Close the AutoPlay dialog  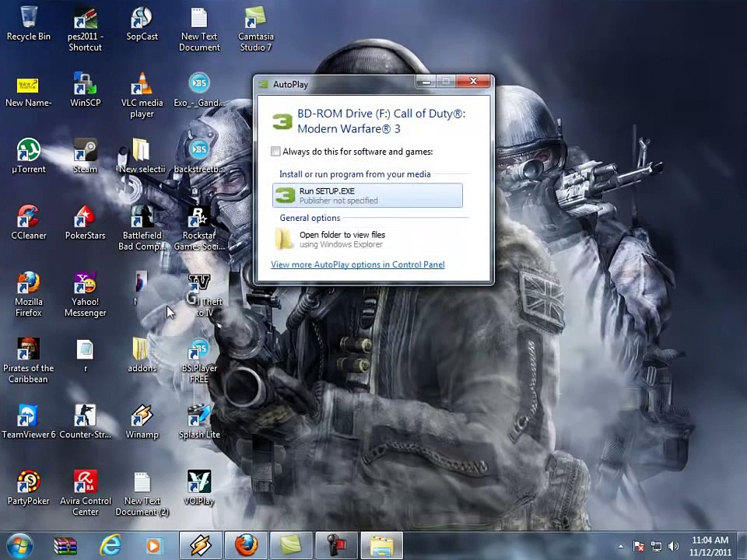pos(473,81)
